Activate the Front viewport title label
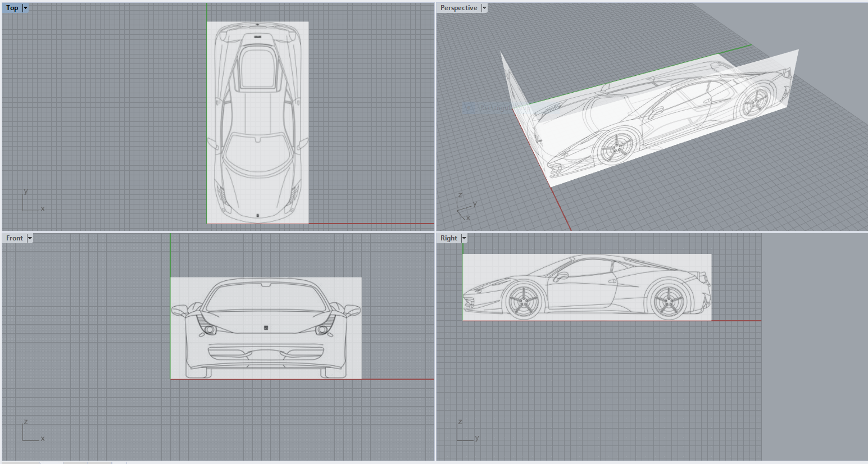Viewport: 868px width, 464px height. 15,238
